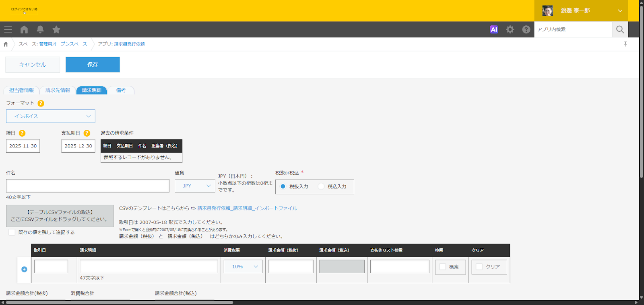
Task: Open the notifications bell
Action: 40,29
